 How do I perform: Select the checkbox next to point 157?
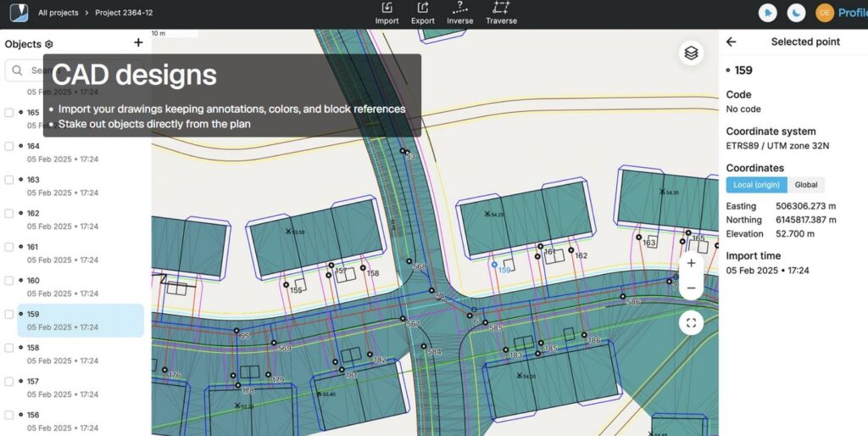tap(9, 381)
